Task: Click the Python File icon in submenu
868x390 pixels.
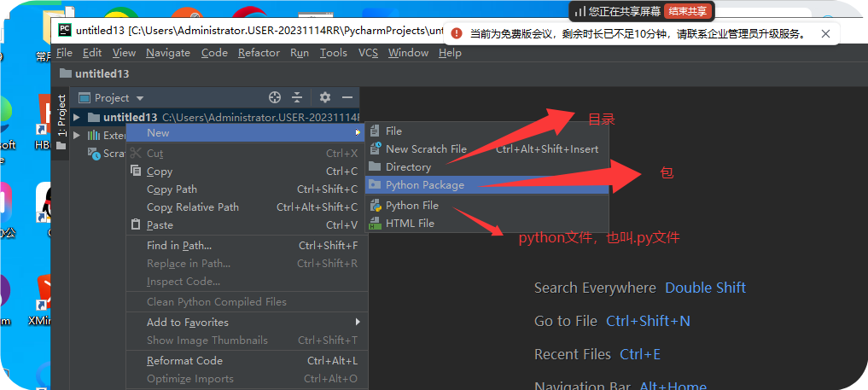Action: coord(376,205)
